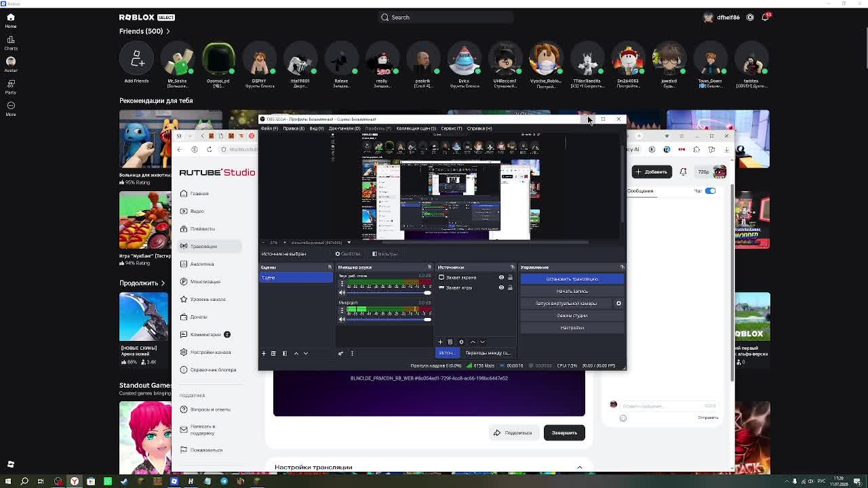Mute desktop audio speaker icon in mixer
This screenshot has height=488, width=868.
coord(342,292)
